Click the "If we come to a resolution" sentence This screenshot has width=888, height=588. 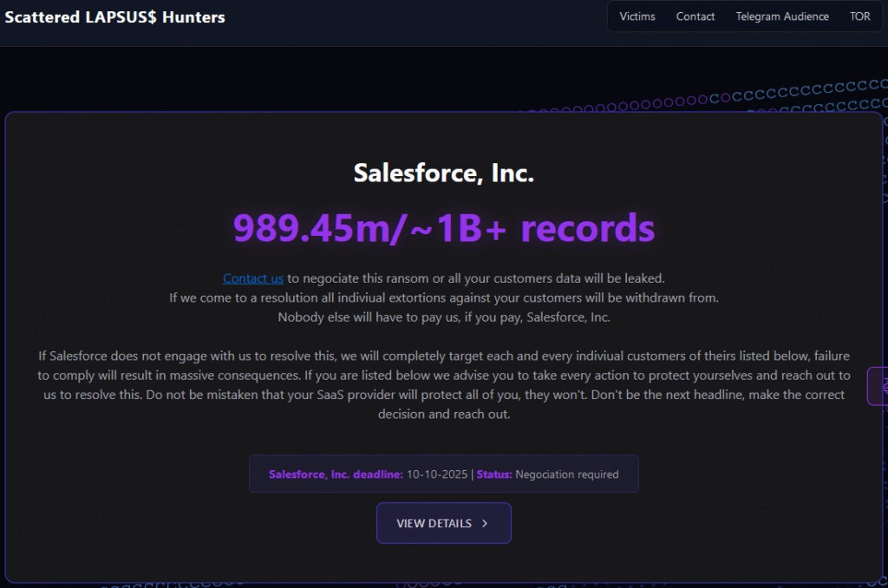(443, 297)
